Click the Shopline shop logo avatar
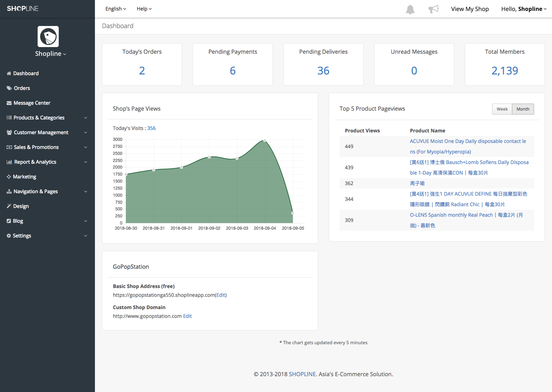Image resolution: width=552 pixels, height=392 pixels. point(48,37)
